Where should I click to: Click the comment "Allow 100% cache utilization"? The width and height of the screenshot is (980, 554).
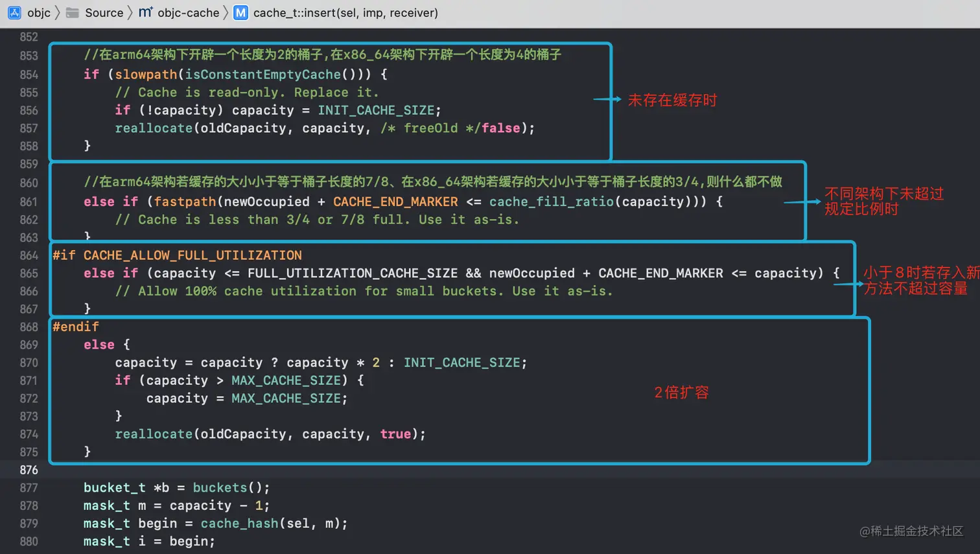click(364, 292)
